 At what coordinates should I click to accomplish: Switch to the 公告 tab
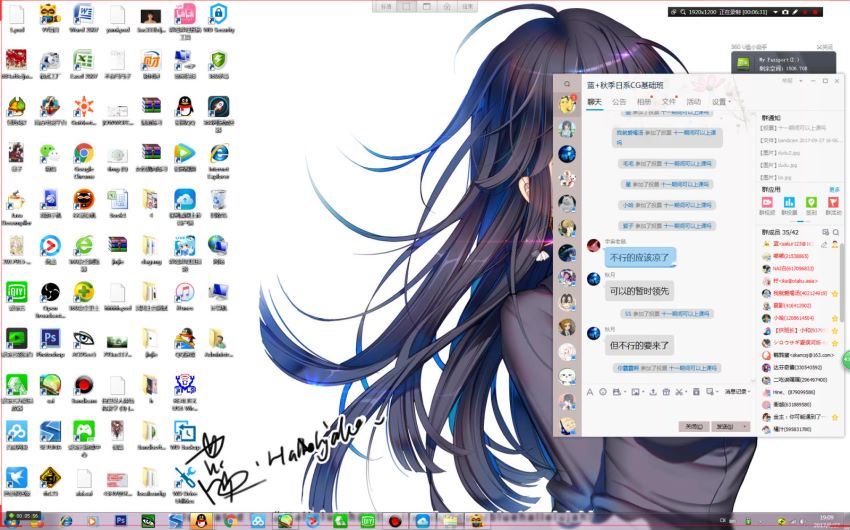[x=619, y=102]
